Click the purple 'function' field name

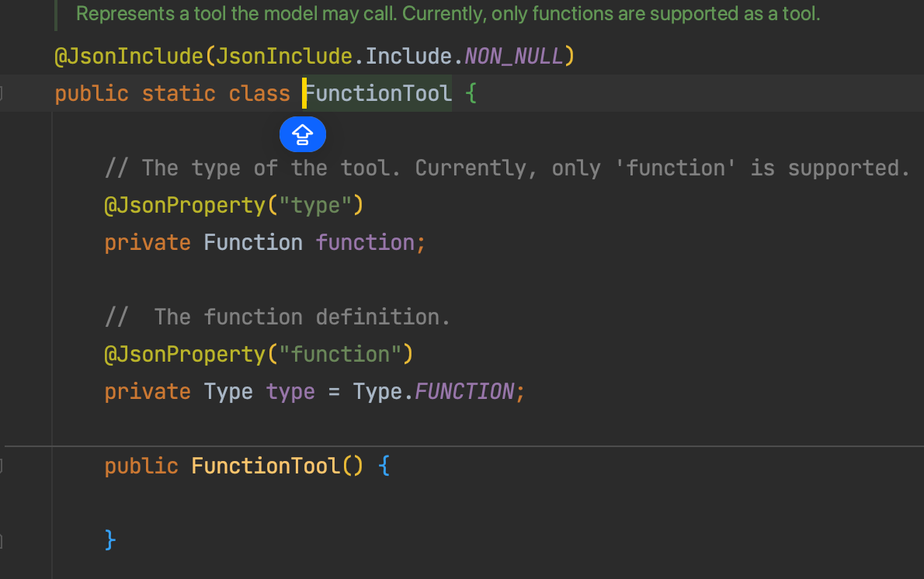pos(365,243)
